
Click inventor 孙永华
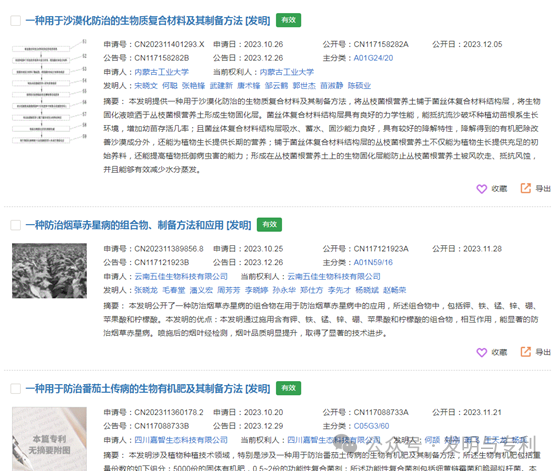click(x=284, y=290)
